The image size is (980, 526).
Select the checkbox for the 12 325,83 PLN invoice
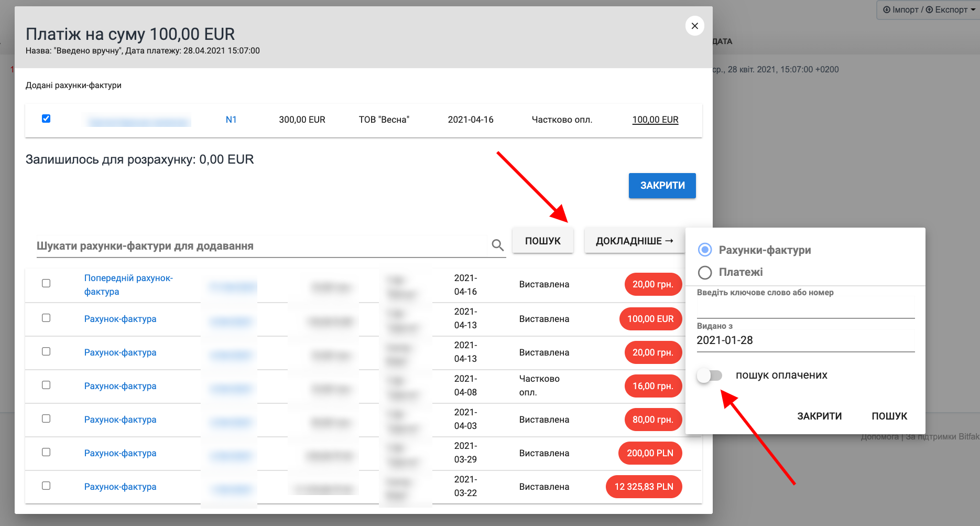pos(46,486)
